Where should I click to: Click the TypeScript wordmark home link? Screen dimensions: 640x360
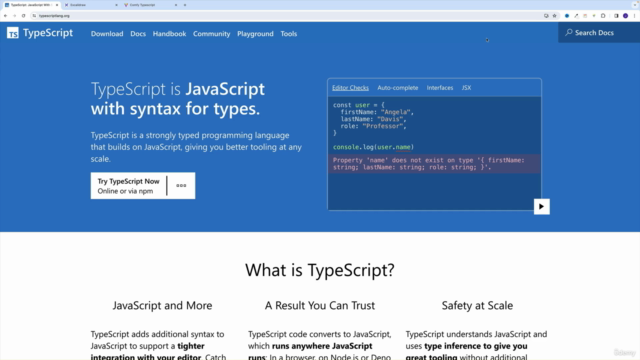click(48, 33)
